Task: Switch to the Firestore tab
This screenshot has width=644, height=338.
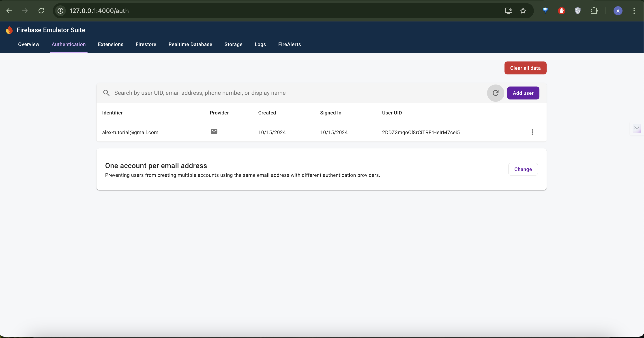Action: [x=146, y=44]
